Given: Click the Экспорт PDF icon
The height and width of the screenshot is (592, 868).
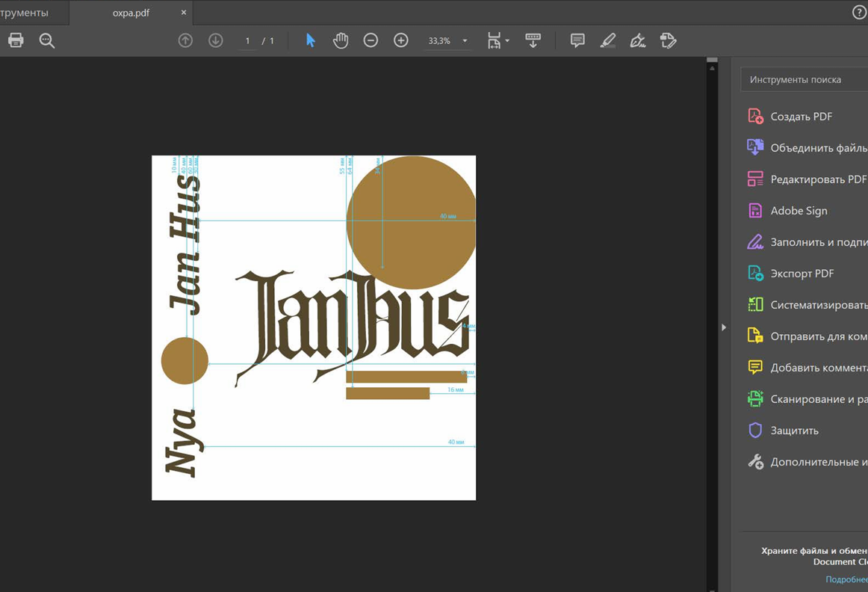Looking at the screenshot, I should 756,273.
